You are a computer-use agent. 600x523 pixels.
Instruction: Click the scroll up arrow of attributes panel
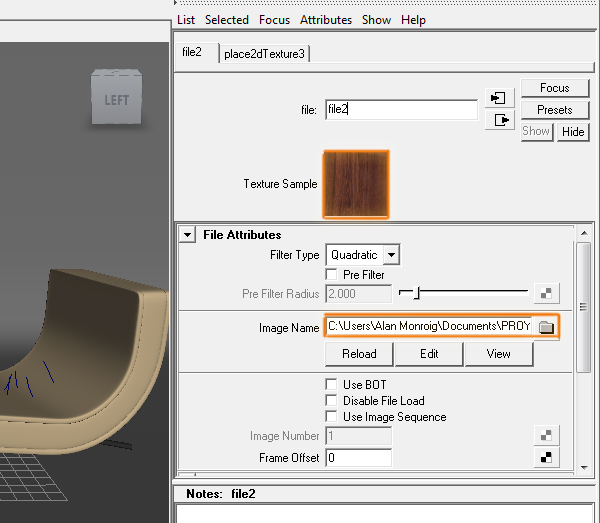(584, 233)
